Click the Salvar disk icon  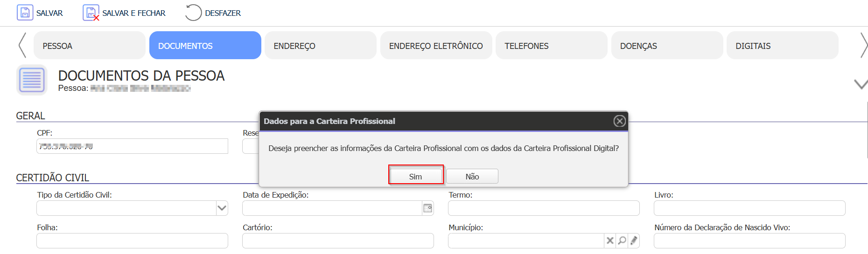[x=25, y=13]
